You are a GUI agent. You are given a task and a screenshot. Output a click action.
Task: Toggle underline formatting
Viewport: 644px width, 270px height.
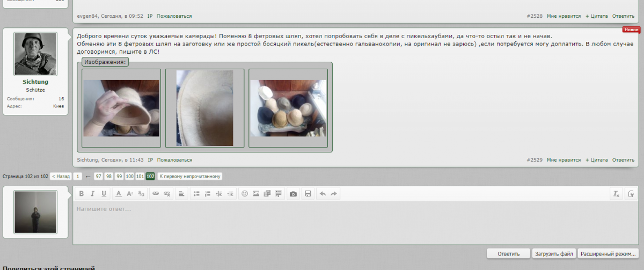[104, 194]
